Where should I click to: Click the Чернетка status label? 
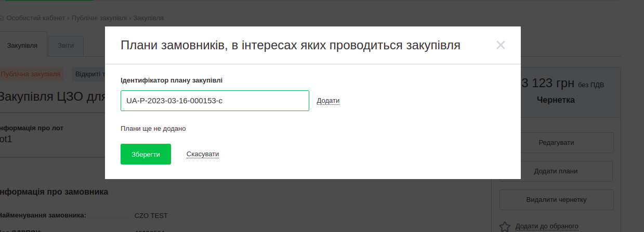(556, 100)
